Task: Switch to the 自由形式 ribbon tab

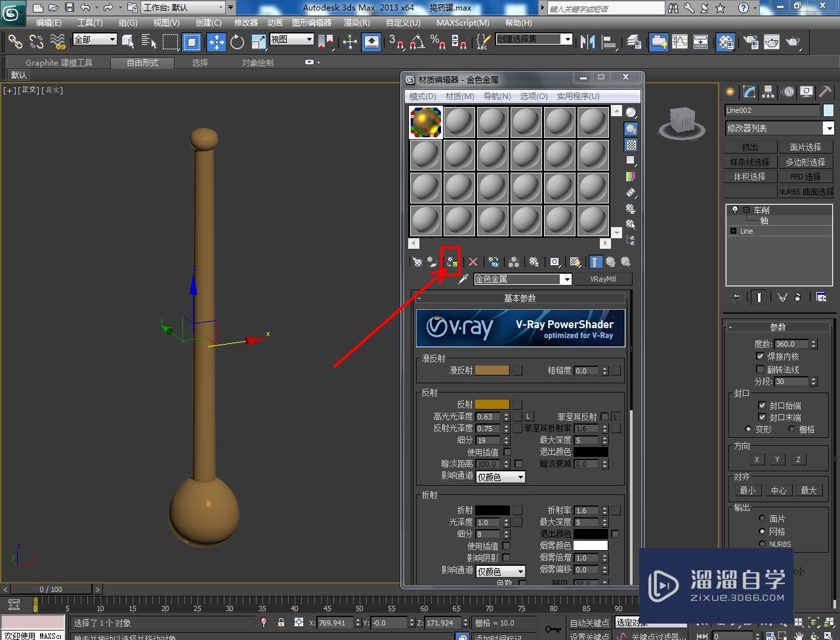Action: pos(142,63)
